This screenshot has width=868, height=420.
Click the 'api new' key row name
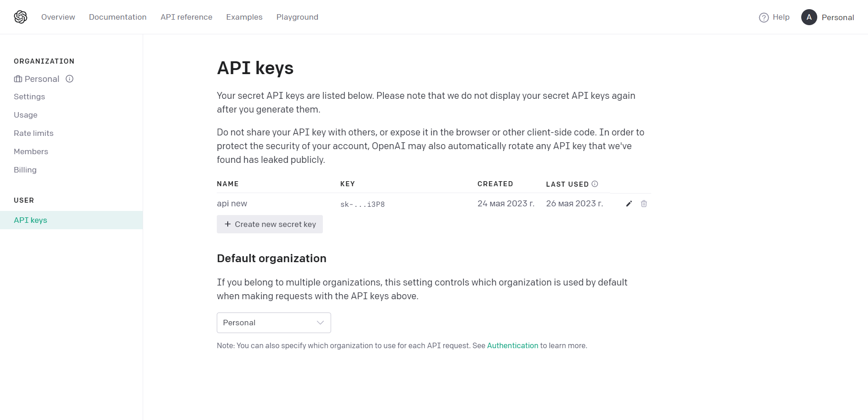click(232, 204)
